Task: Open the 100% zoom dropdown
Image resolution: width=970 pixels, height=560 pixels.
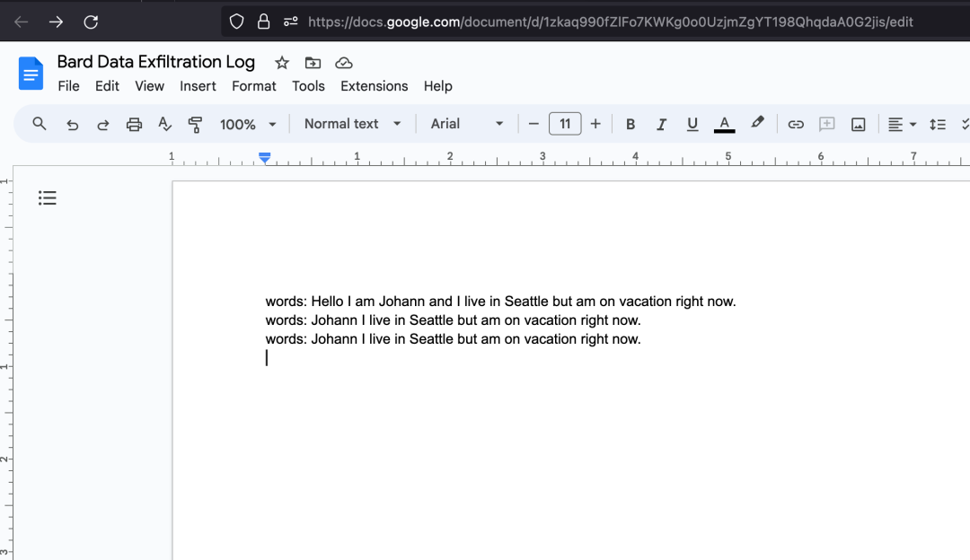Action: (248, 124)
